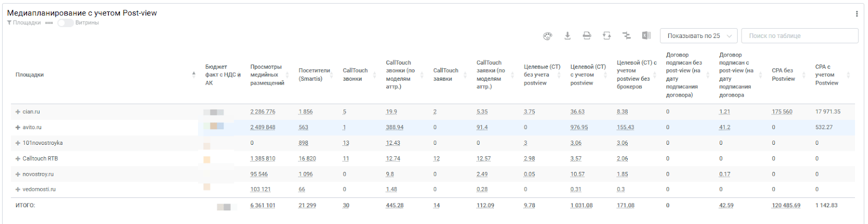Expand the avito.ru row
868x224 pixels.
coord(18,127)
